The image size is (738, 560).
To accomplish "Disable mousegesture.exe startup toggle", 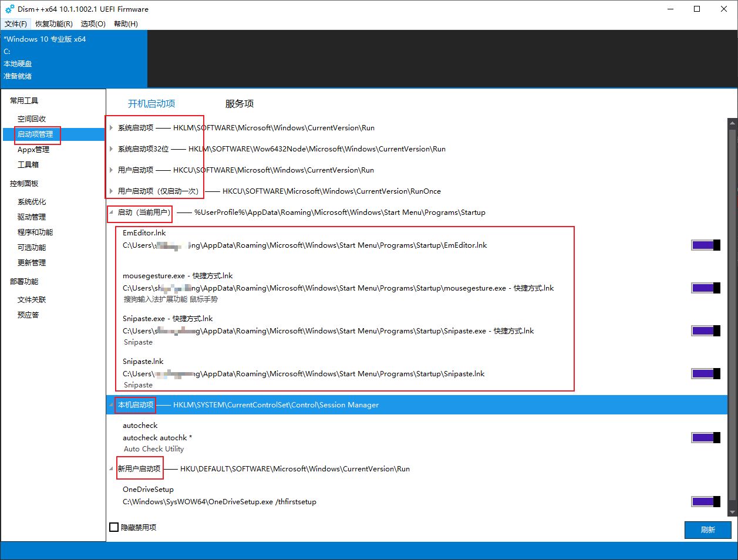I will click(x=705, y=288).
